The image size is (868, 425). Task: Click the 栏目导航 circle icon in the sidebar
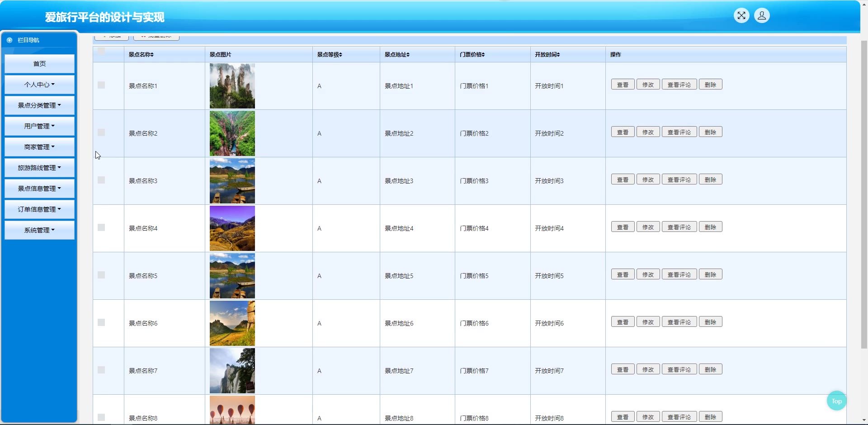9,40
